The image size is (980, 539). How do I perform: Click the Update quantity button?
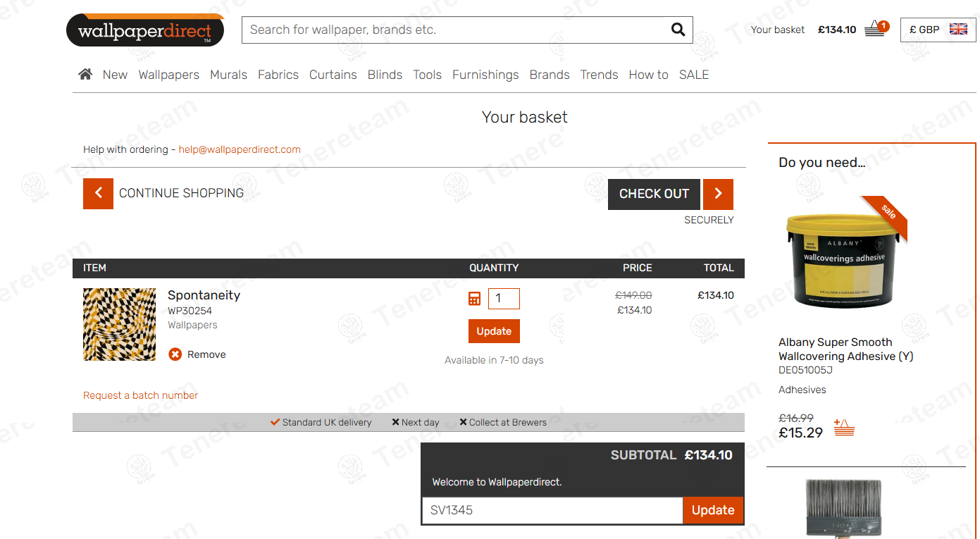coord(494,331)
